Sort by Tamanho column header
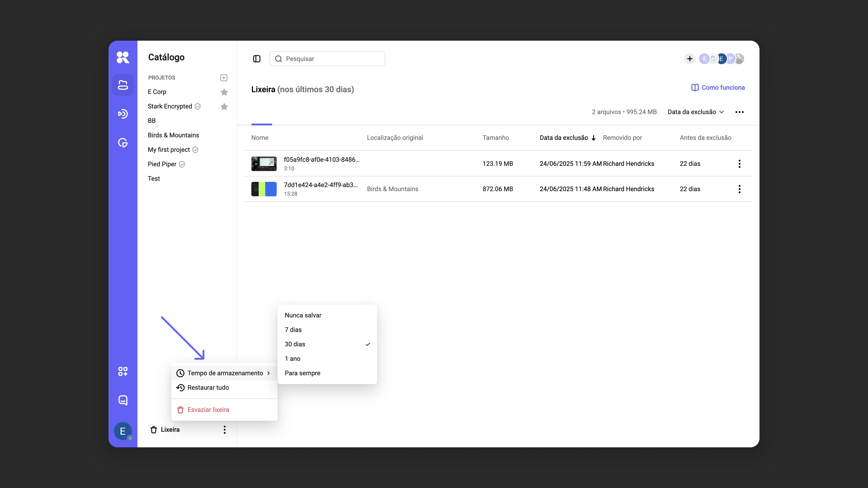The image size is (868, 488). pos(496,138)
